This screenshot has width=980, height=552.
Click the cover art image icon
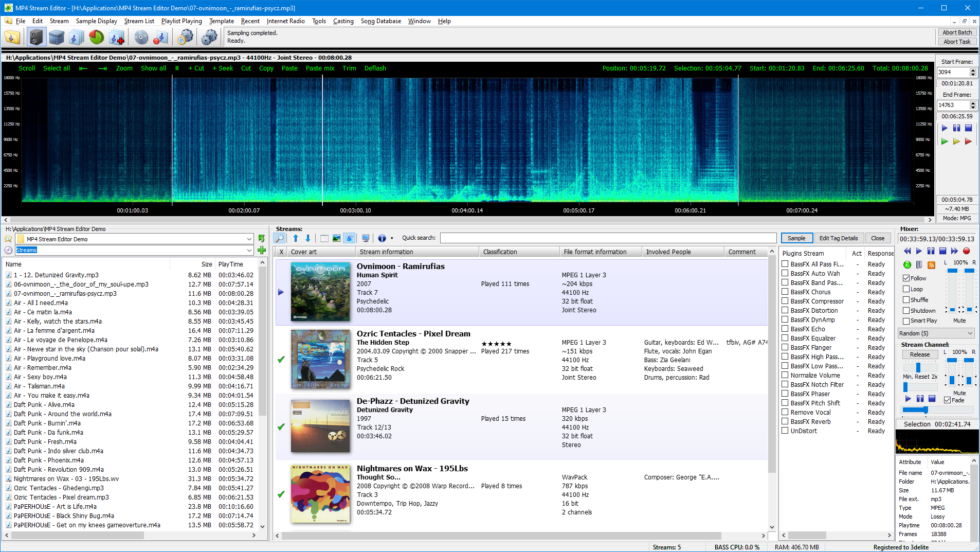click(x=336, y=238)
